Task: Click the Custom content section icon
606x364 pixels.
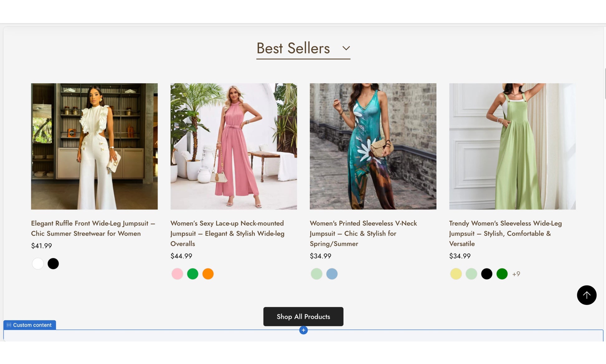Action: click(x=9, y=325)
